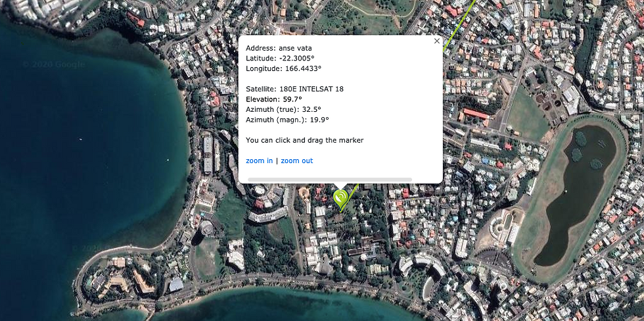Click the popup's horizontal scrollbar
The image size is (644, 321).
click(329, 180)
